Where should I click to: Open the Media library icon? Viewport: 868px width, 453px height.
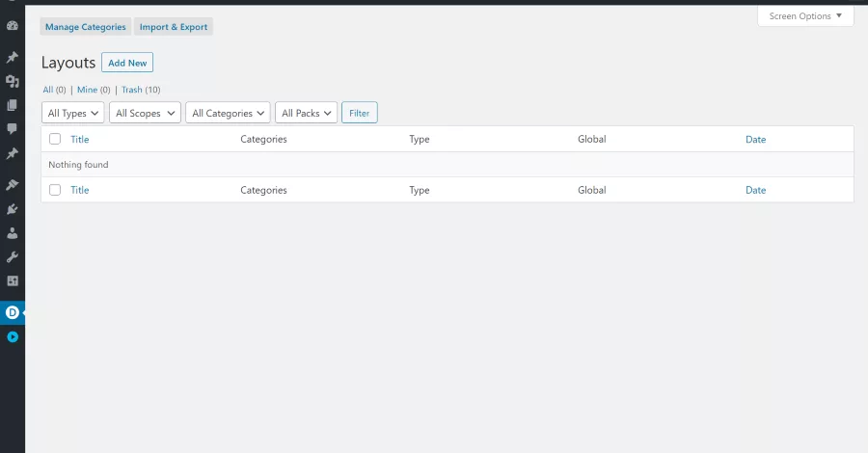click(x=13, y=81)
